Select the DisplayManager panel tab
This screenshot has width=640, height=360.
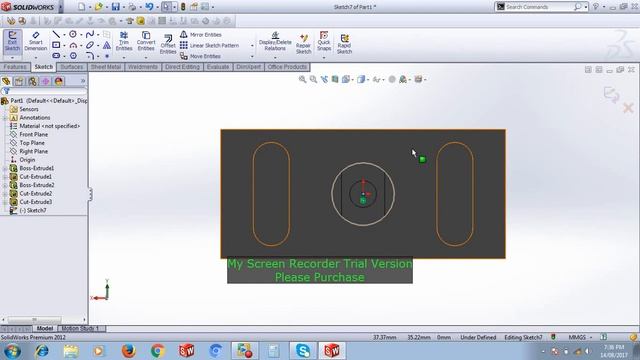[59, 81]
